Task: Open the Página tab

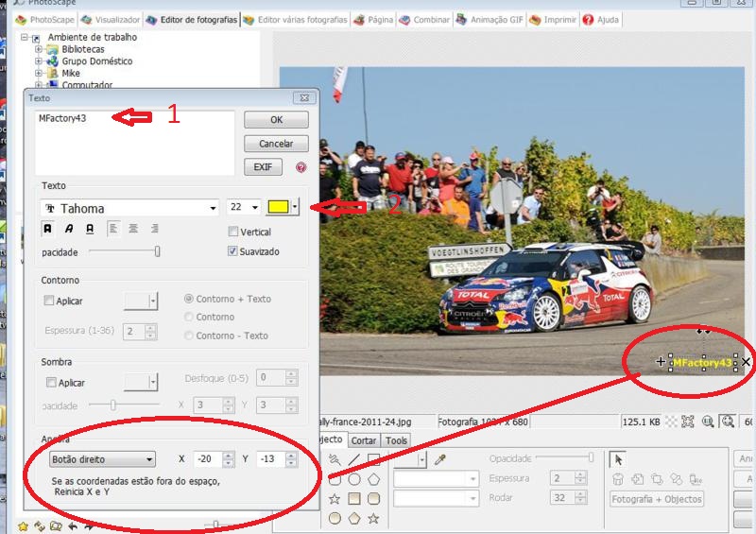Action: click(373, 20)
